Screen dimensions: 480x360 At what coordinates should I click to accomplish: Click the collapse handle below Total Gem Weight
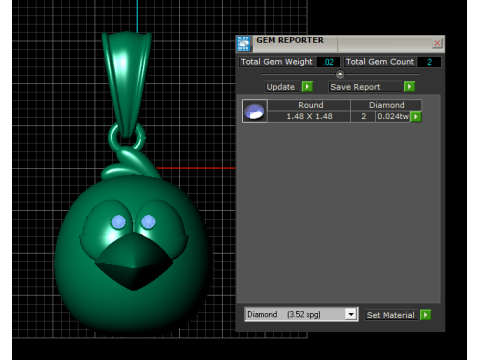click(340, 74)
